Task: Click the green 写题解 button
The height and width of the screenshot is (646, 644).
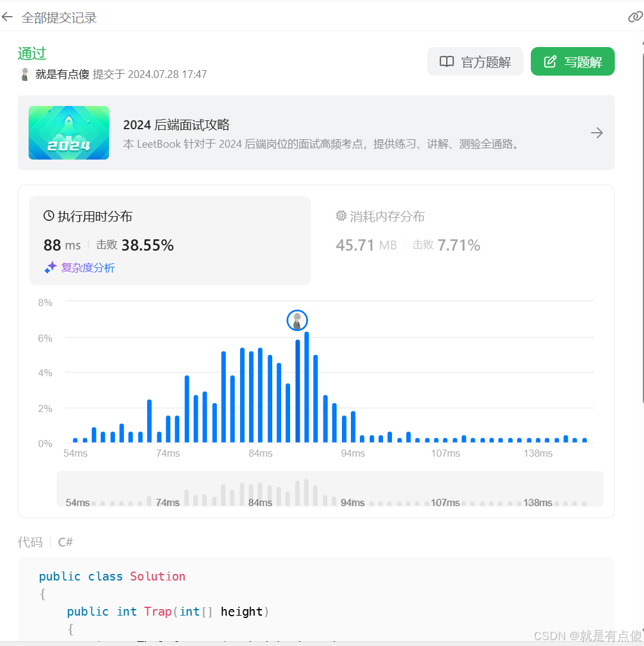Action: [573, 61]
